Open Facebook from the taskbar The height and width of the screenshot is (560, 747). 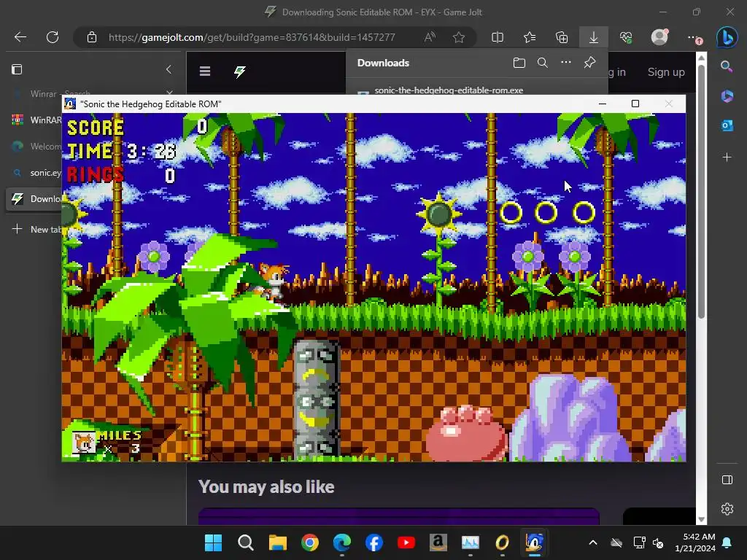click(374, 542)
